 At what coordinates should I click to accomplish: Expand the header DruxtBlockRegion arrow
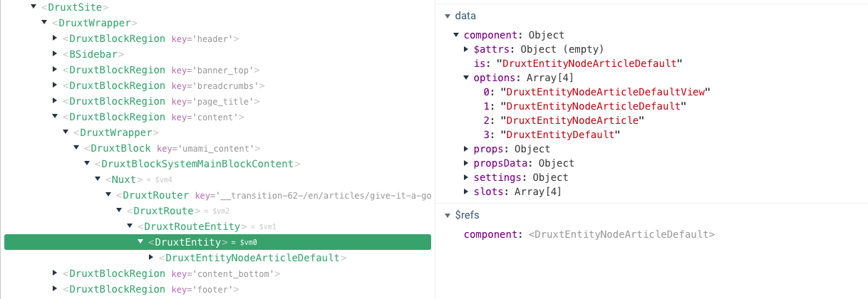(55, 38)
